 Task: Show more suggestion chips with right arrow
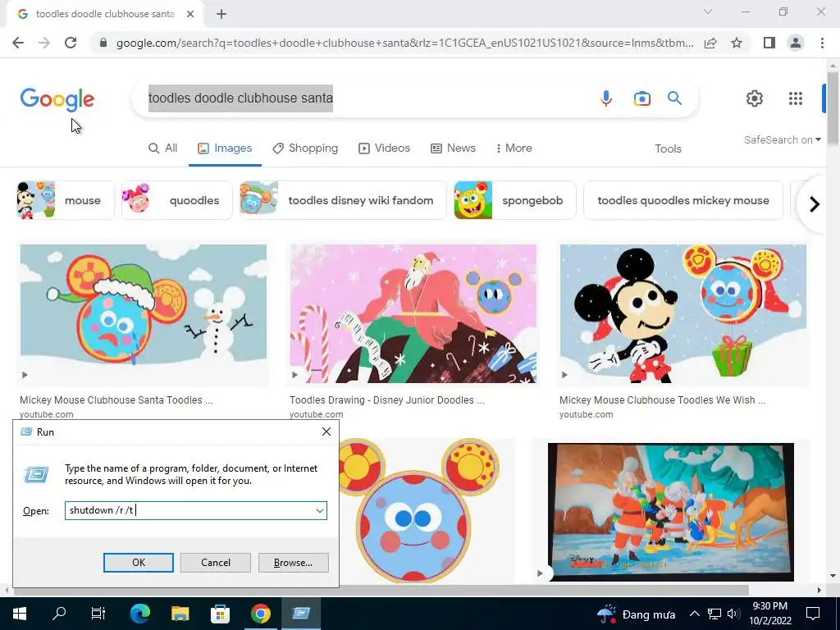(x=814, y=203)
